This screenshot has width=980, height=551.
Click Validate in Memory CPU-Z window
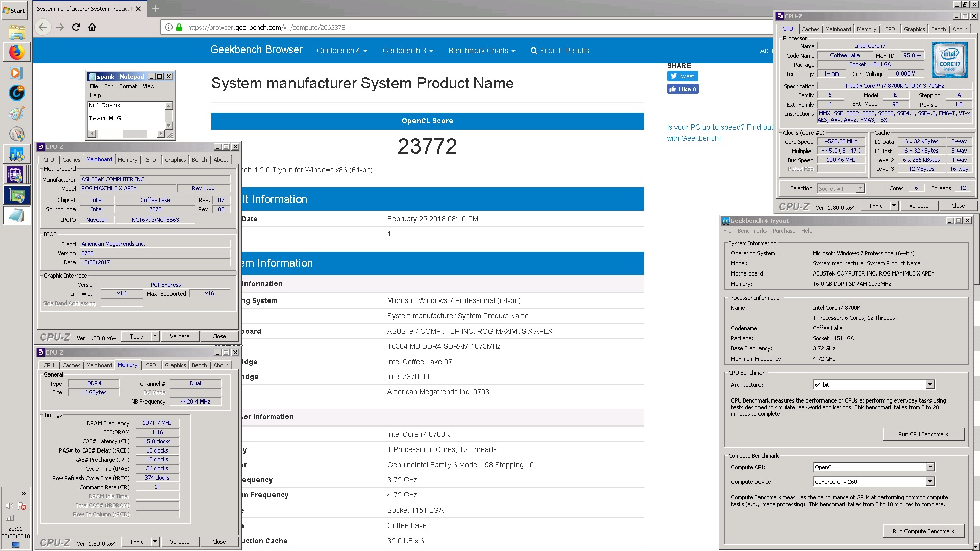[x=180, y=542]
